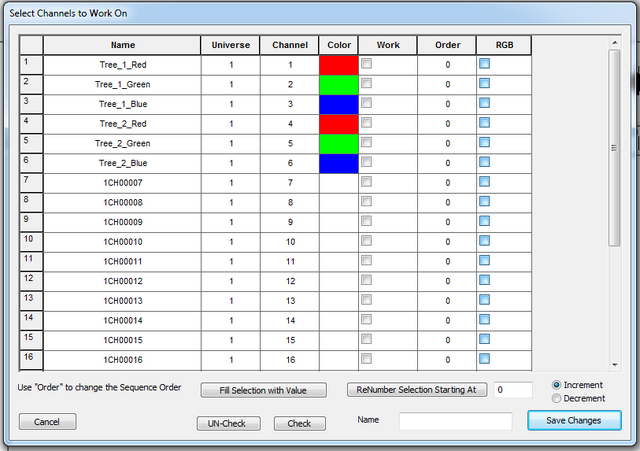Click the UN-Check button

pyautogui.click(x=228, y=423)
